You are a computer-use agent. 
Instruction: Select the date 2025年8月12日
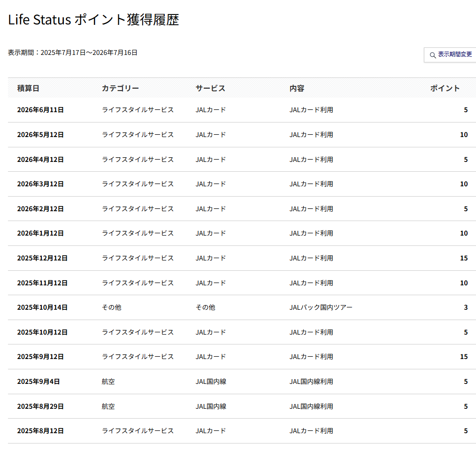point(40,431)
